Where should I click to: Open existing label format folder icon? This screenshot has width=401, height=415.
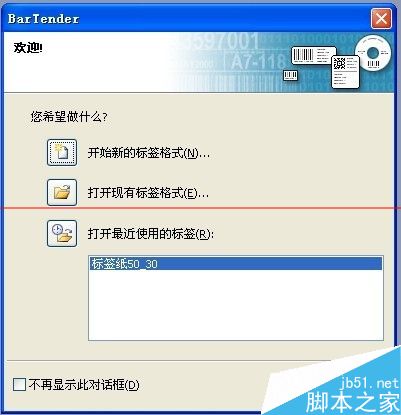[x=62, y=192]
